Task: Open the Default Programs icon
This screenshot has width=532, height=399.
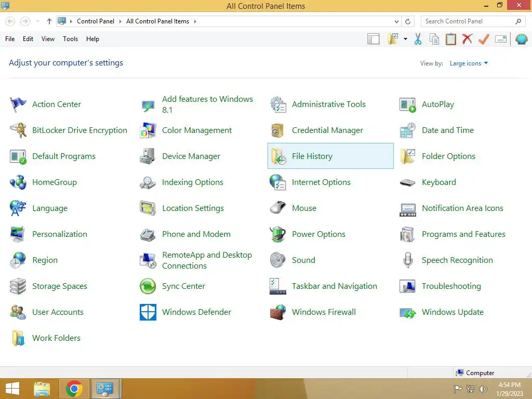Action: point(18,156)
